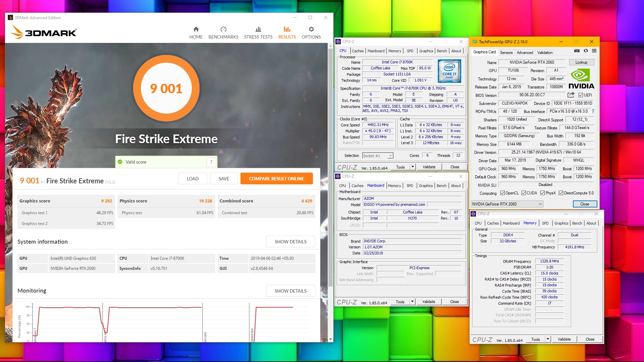The height and width of the screenshot is (362, 644).
Task: Open Stress Tests chart icon
Action: [258, 29]
